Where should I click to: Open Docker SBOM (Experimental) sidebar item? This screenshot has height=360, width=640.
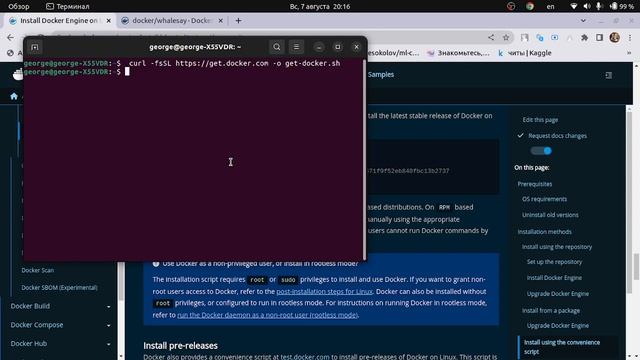pos(60,288)
